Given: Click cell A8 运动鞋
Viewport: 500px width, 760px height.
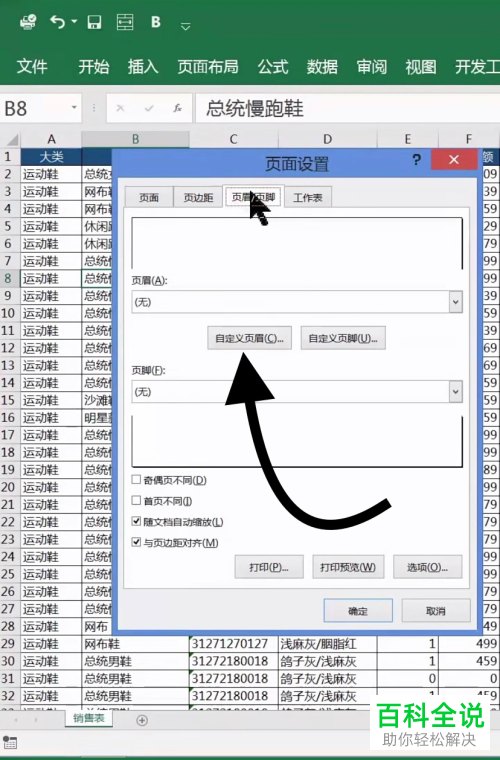Looking at the screenshot, I should [x=51, y=279].
